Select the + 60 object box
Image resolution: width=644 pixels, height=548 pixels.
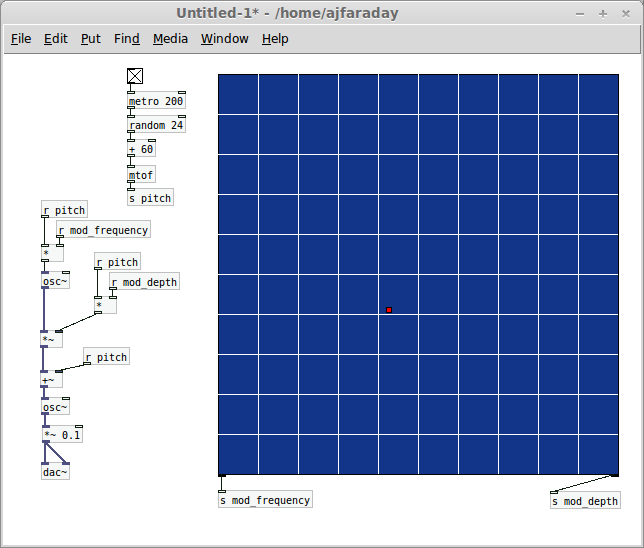tap(141, 149)
